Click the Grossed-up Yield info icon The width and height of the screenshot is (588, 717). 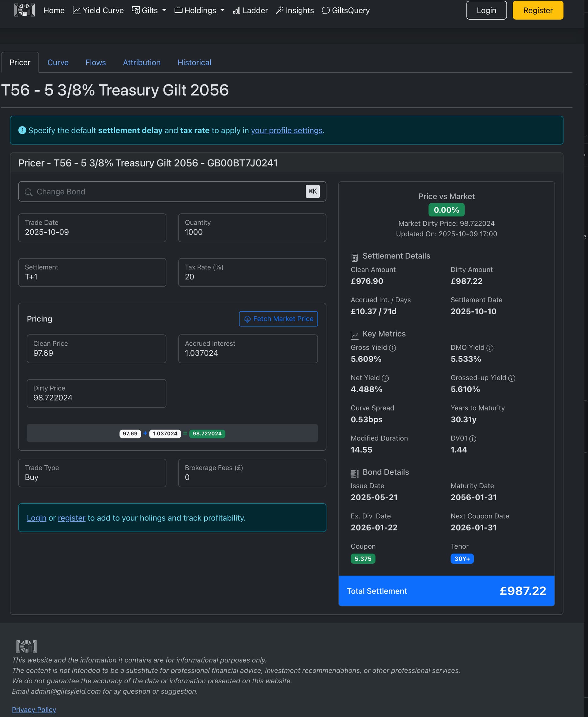coord(512,378)
